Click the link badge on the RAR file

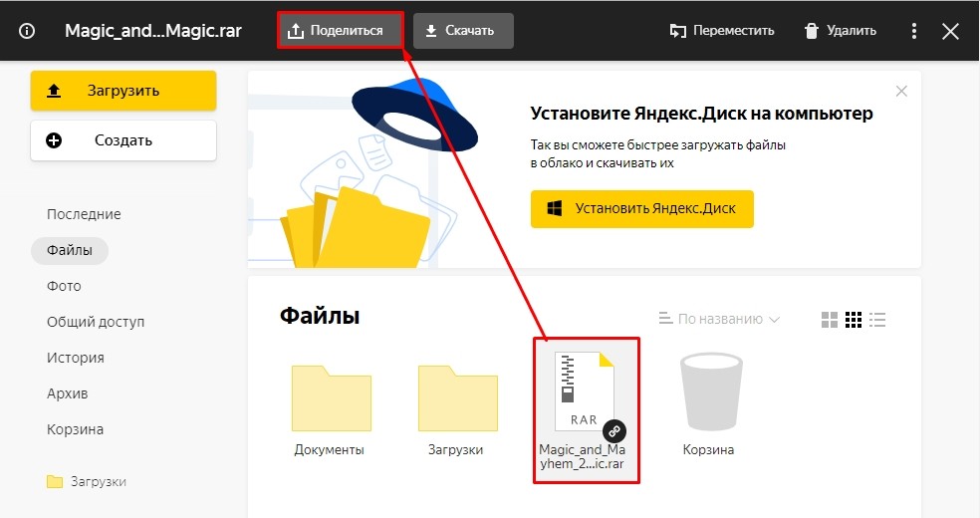tap(614, 431)
